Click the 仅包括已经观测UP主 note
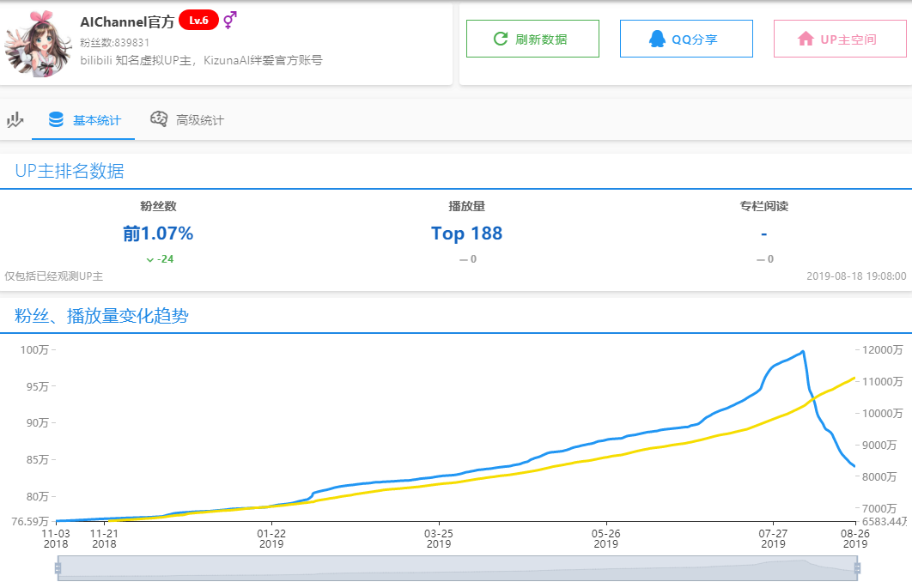The height and width of the screenshot is (588, 912). pos(54,276)
